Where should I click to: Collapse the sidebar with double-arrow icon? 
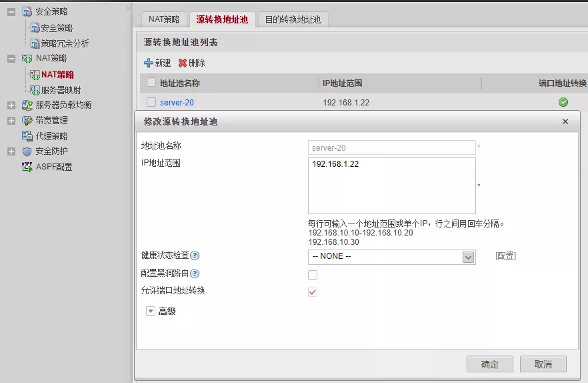point(128,8)
